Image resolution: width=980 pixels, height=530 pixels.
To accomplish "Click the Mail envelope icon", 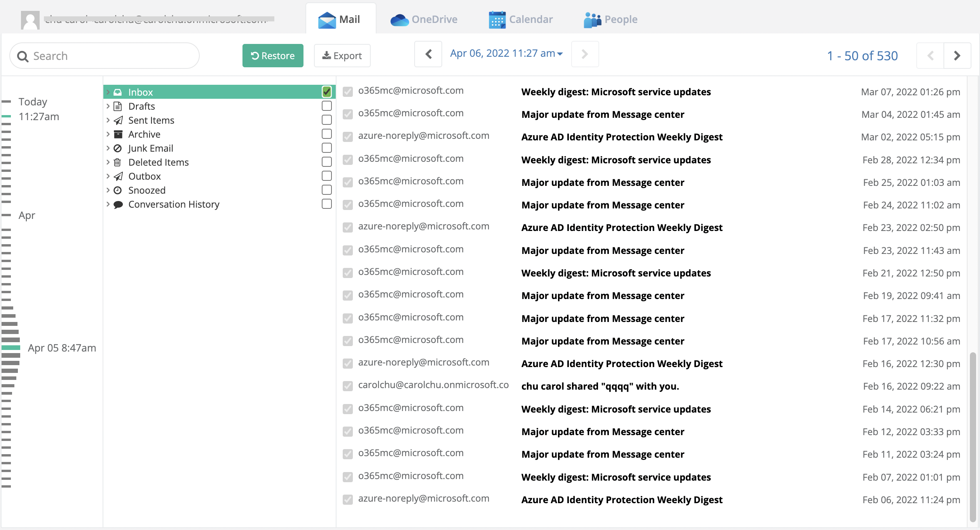I will (x=327, y=20).
